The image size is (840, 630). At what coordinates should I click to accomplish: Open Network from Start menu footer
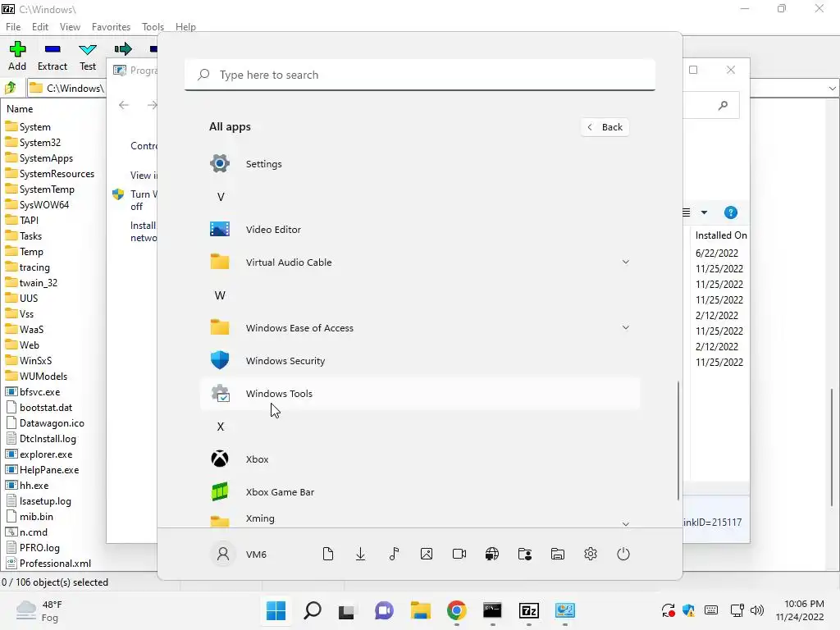point(492,554)
